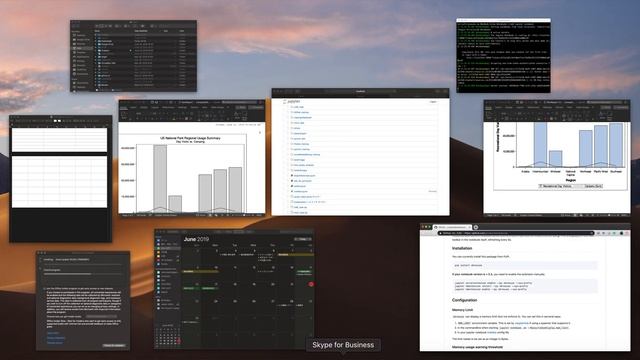Select the dark installer dialog window
The height and width of the screenshot is (360, 640).
83,301
